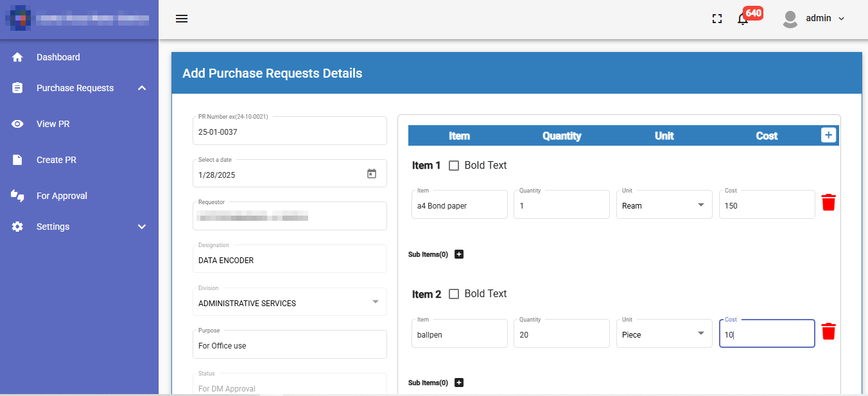Click the calendar icon in date field
868x396 pixels.
(x=371, y=174)
